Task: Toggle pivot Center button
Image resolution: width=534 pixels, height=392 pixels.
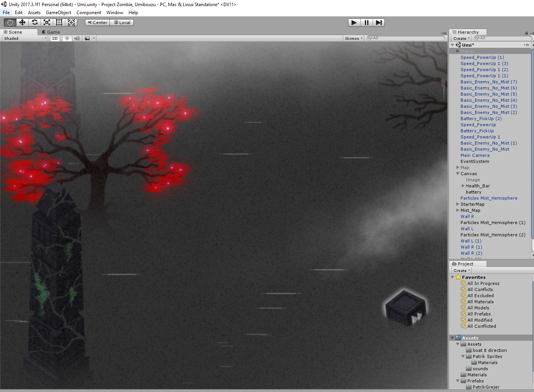Action: coord(98,23)
